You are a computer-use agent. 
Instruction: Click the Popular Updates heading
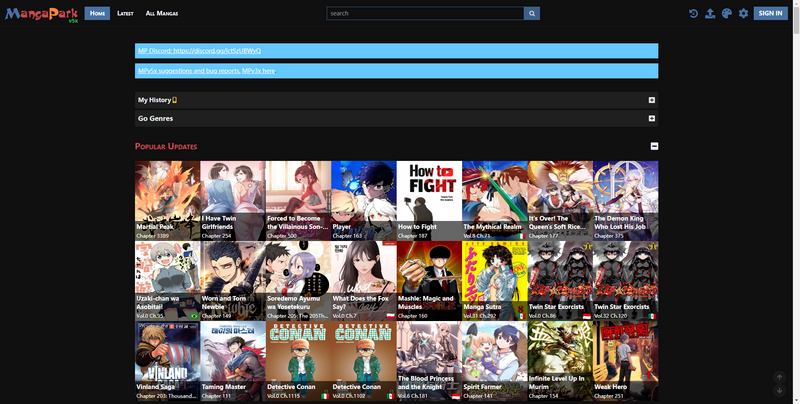pyautogui.click(x=166, y=146)
